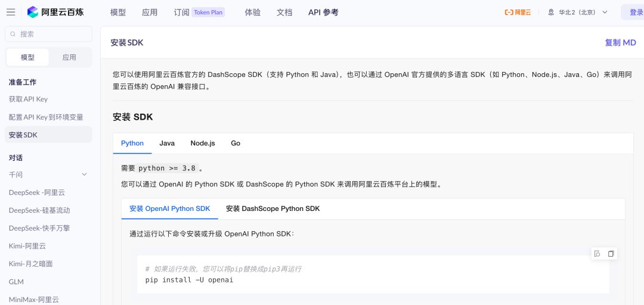Click the pip3 comment line in code
This screenshot has width=644, height=305.
coord(224,269)
